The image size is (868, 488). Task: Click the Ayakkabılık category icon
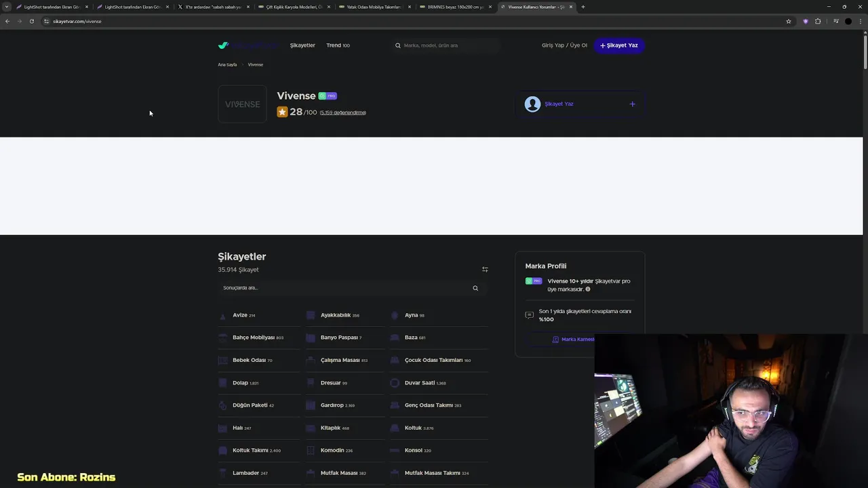pos(311,315)
